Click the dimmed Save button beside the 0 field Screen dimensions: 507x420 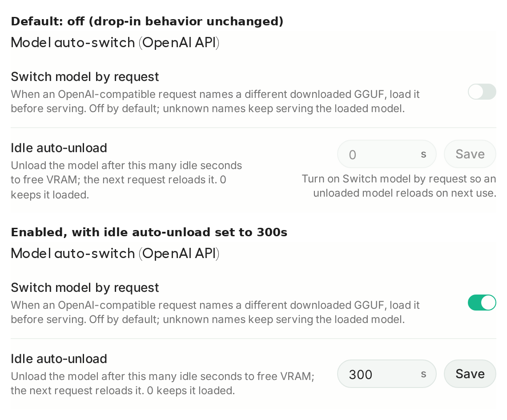click(470, 154)
